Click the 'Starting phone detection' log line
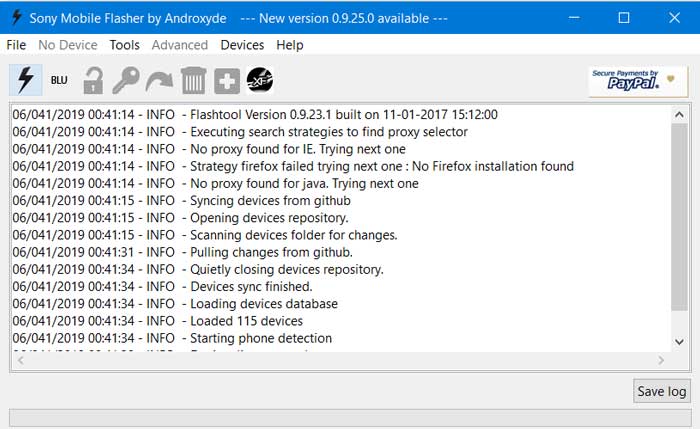 point(172,338)
